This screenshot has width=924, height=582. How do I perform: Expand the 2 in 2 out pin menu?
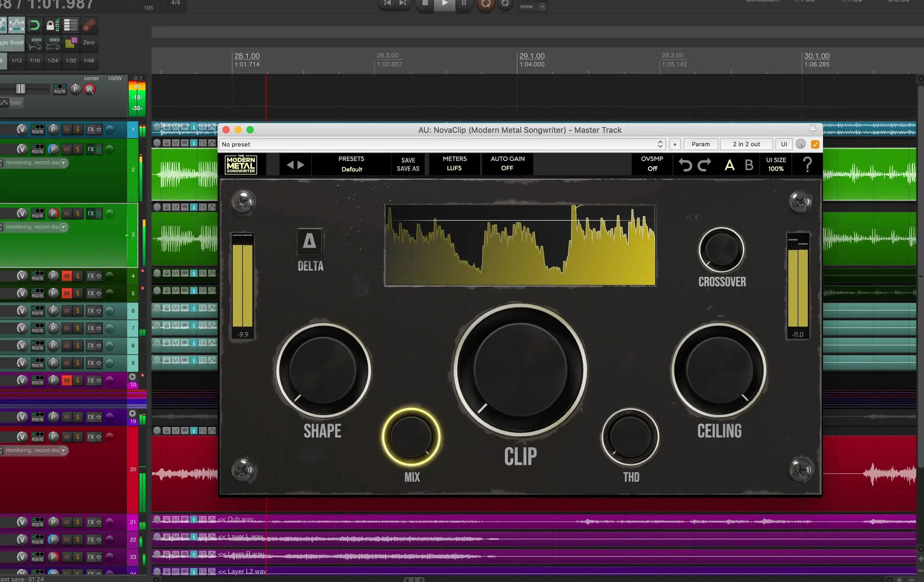click(x=746, y=144)
